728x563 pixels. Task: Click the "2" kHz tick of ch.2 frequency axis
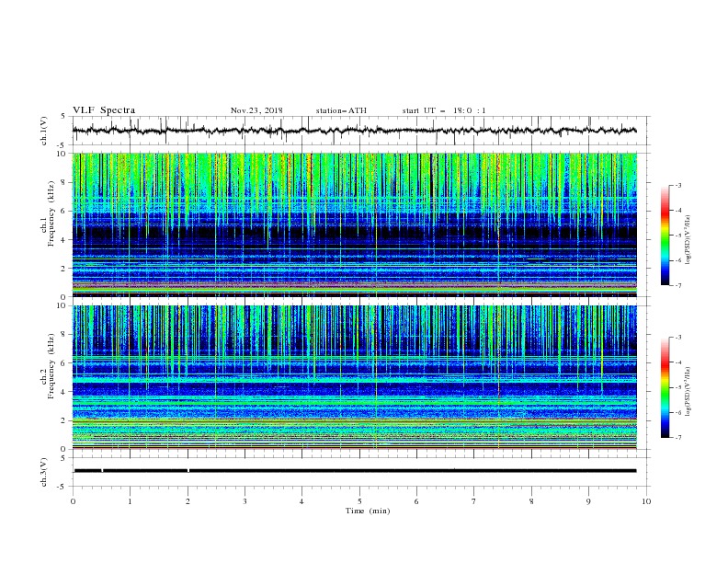pos(65,420)
